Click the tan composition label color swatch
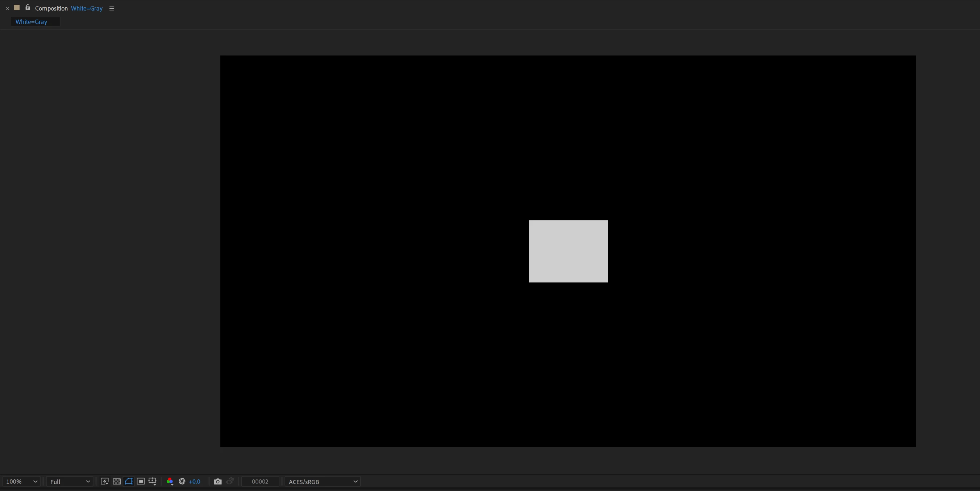Image resolution: width=980 pixels, height=491 pixels. click(x=17, y=8)
